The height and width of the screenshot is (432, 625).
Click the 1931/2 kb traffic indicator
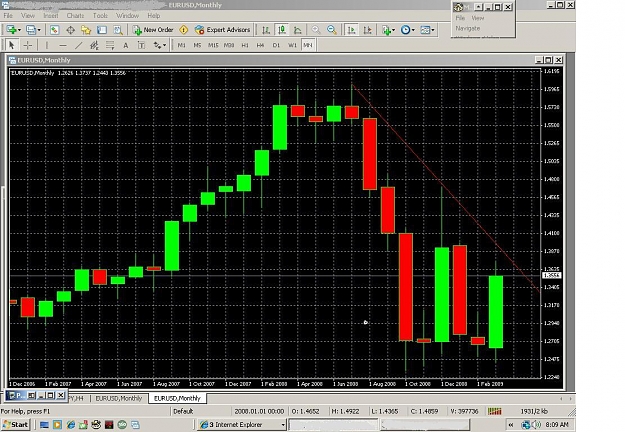pyautogui.click(x=534, y=411)
